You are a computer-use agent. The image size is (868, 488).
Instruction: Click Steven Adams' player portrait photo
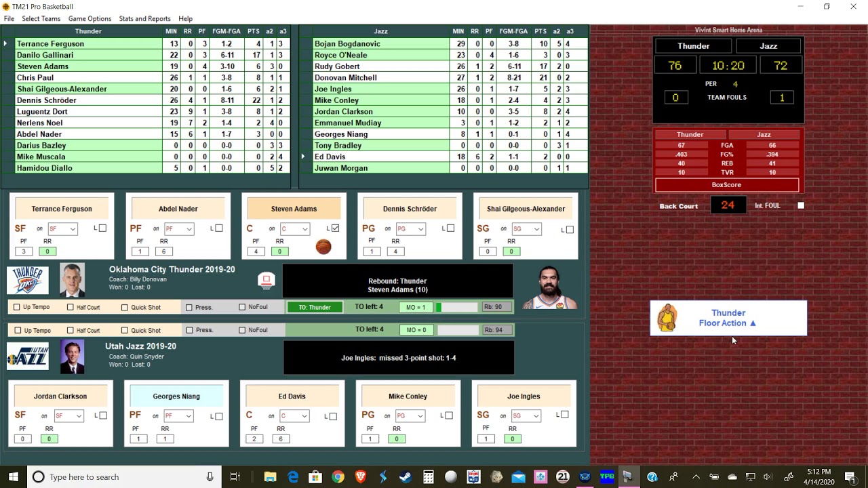pos(549,287)
